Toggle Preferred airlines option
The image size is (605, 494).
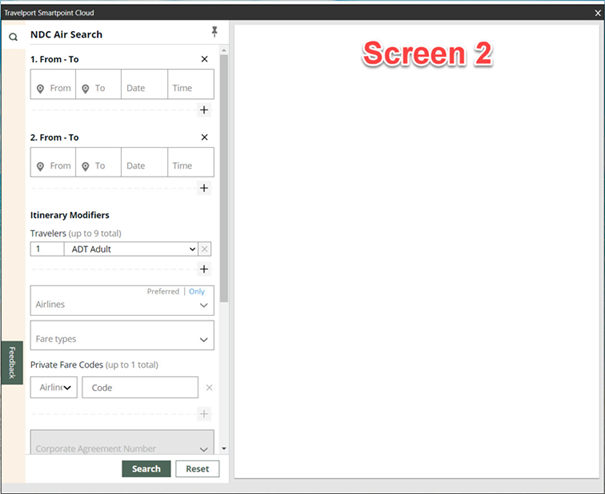pyautogui.click(x=163, y=292)
